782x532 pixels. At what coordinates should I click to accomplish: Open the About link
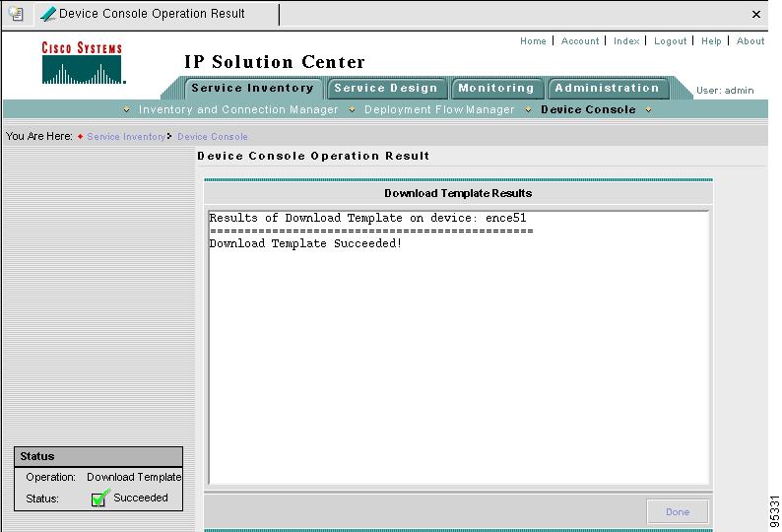tap(750, 41)
